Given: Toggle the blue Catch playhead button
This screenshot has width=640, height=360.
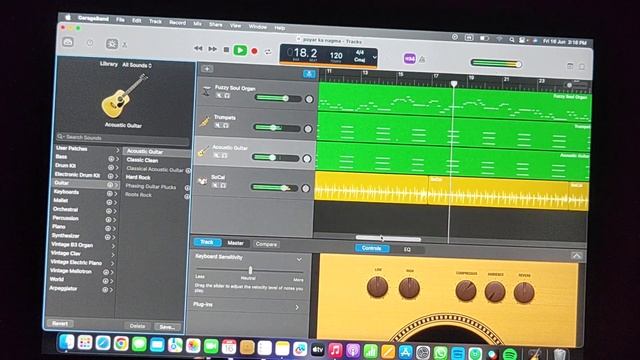Looking at the screenshot, I should (309, 74).
